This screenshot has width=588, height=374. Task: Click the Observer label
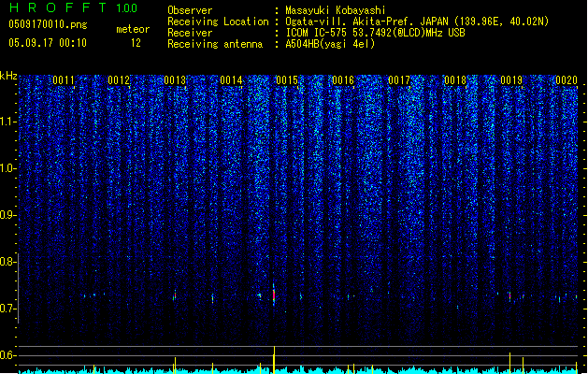[190, 10]
